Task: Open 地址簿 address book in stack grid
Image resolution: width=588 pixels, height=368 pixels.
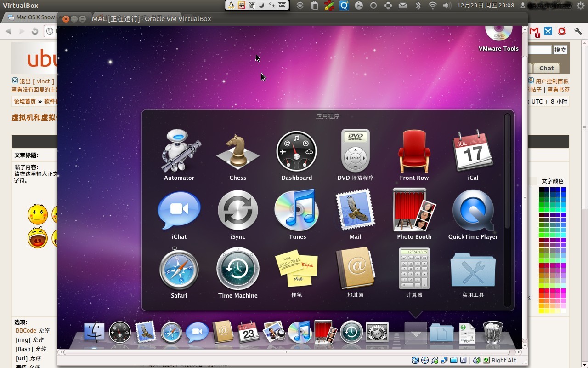Action: pos(356,268)
